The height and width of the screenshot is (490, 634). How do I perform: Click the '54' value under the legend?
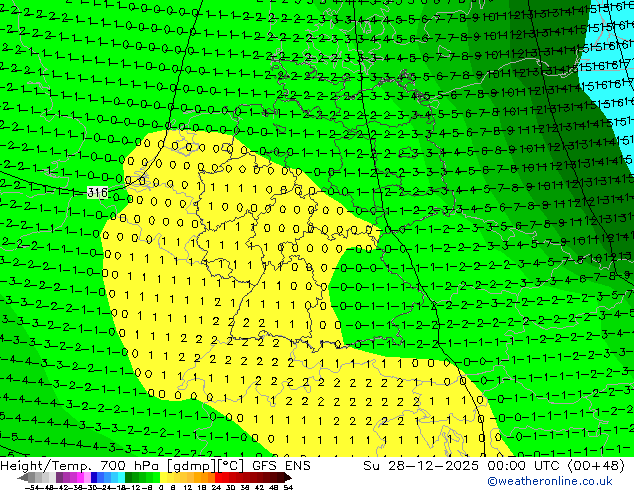(288, 487)
